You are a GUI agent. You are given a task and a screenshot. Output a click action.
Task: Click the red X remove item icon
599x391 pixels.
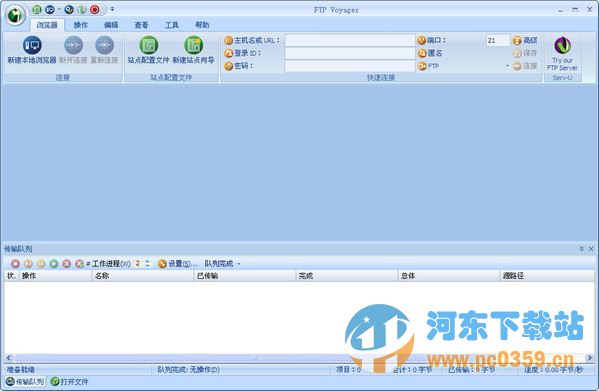[67, 263]
